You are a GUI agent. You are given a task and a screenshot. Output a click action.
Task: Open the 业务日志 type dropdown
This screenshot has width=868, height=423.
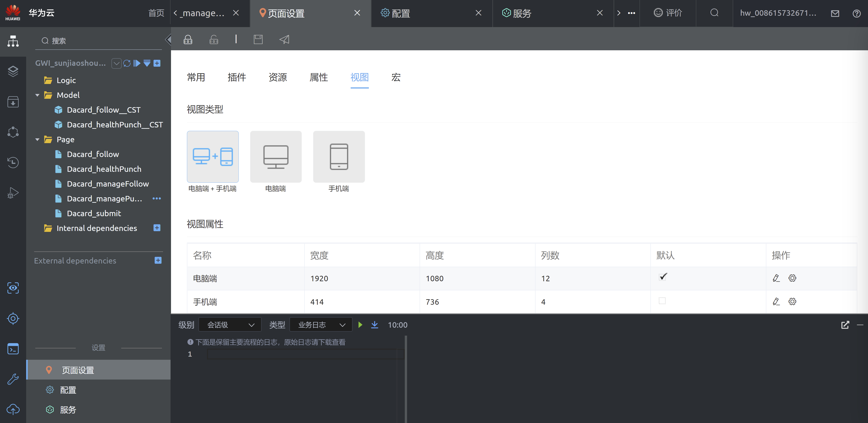pos(321,324)
